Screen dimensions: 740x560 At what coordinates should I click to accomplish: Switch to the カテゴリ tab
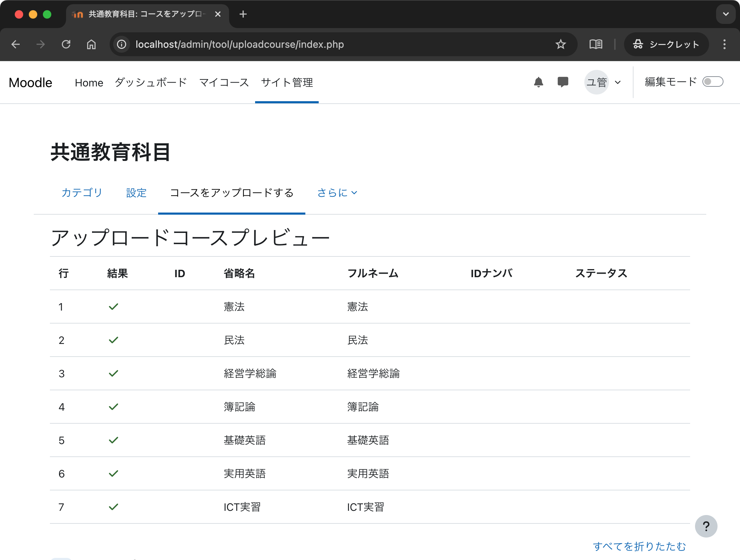82,193
